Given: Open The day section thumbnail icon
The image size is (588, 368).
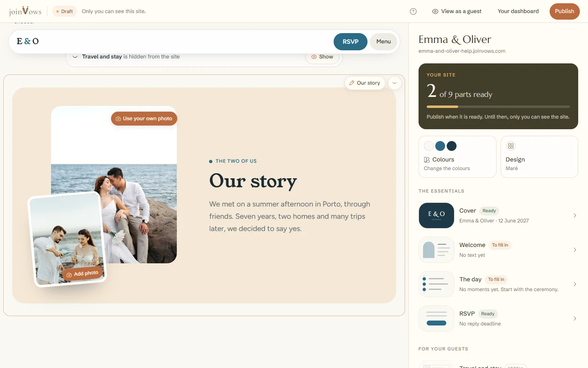Looking at the screenshot, I should pyautogui.click(x=437, y=284).
